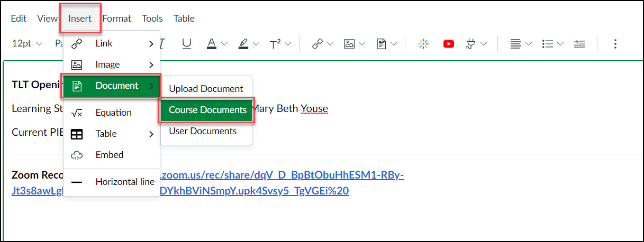Click the text alignment icon
The image size is (644, 242).
515,44
